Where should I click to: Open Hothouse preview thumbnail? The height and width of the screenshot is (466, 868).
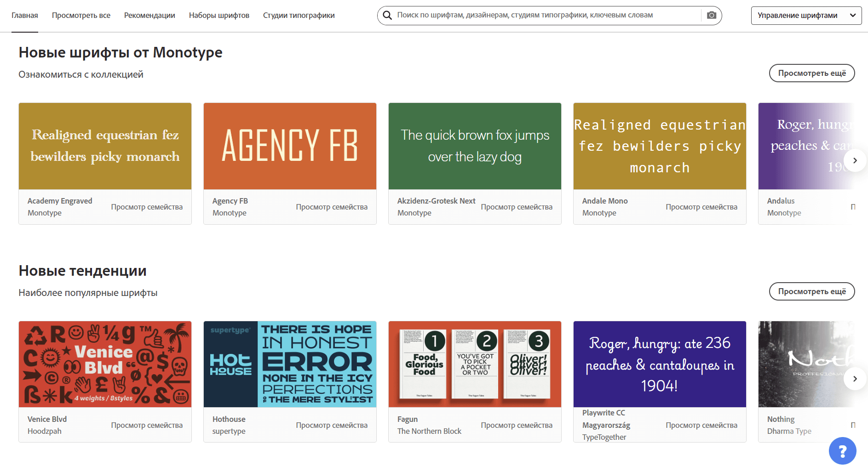pyautogui.click(x=290, y=364)
